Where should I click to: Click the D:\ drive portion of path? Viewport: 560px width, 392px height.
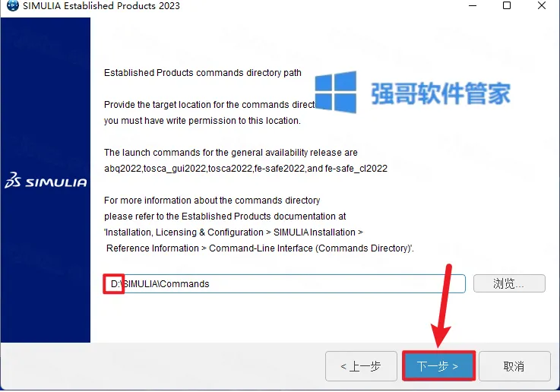pos(114,284)
